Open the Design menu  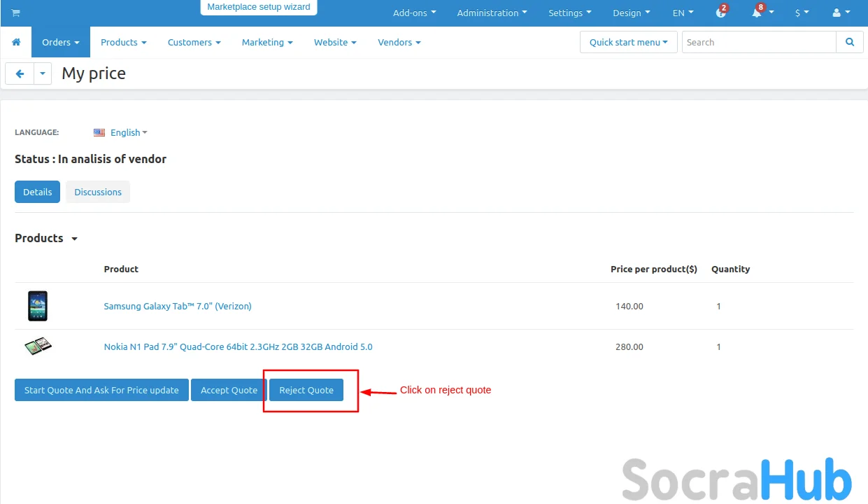point(632,13)
